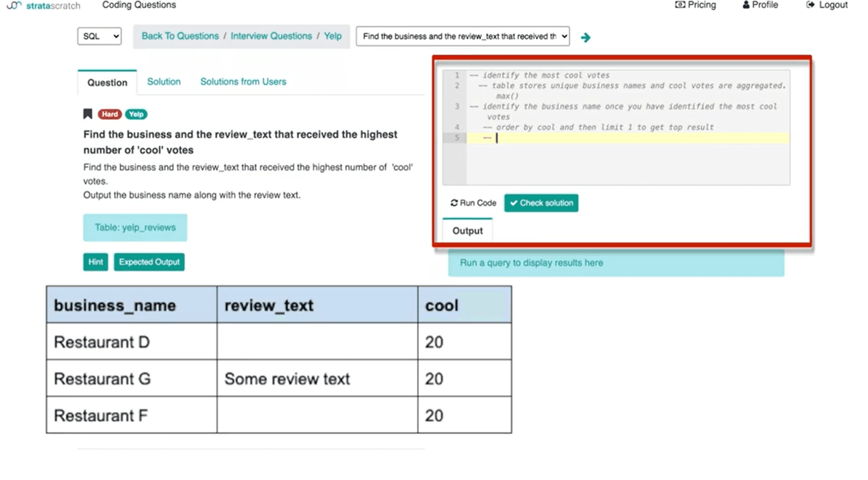Switch to the Solution tab
868x480 pixels.
pos(164,81)
